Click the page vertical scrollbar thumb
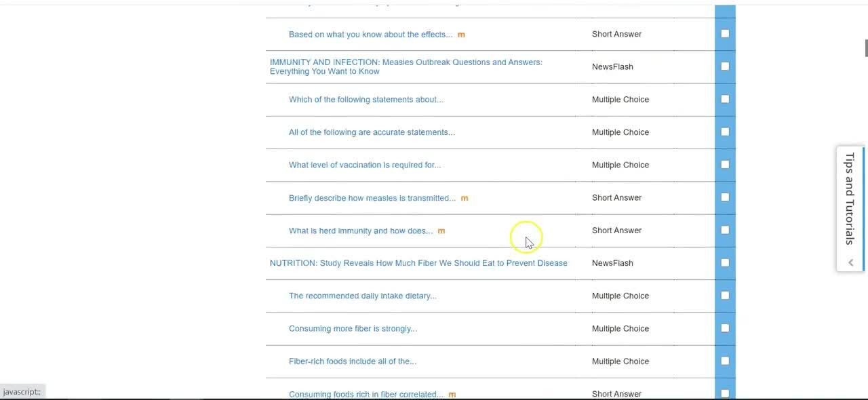 (x=865, y=48)
